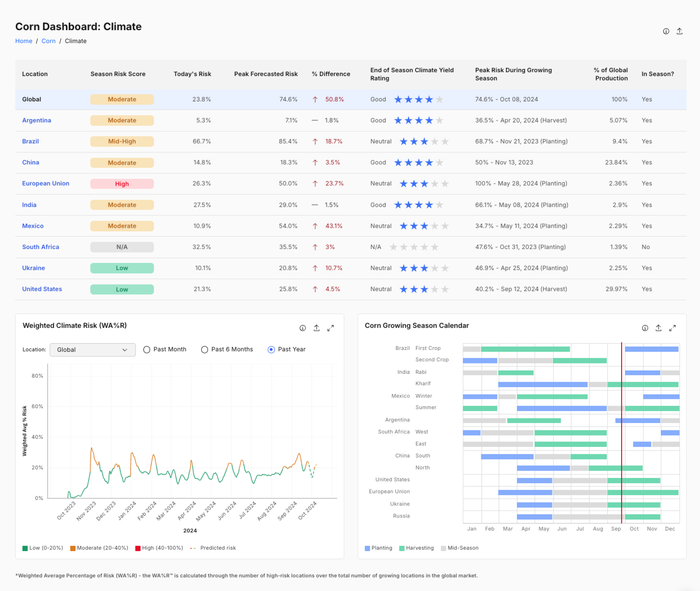The width and height of the screenshot is (700, 591).
Task: Export the Weighted Climate Risk chart
Action: point(316,328)
